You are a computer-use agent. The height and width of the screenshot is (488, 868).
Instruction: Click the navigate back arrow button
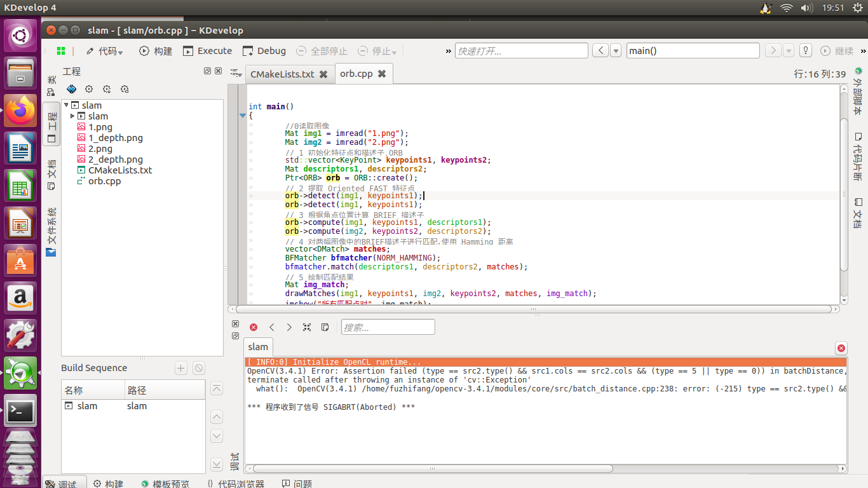click(600, 51)
